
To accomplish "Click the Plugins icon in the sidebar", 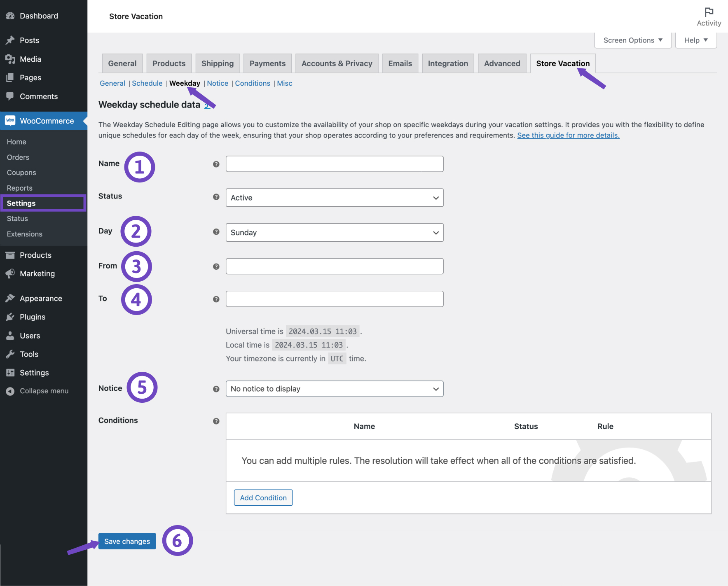I will click(10, 317).
